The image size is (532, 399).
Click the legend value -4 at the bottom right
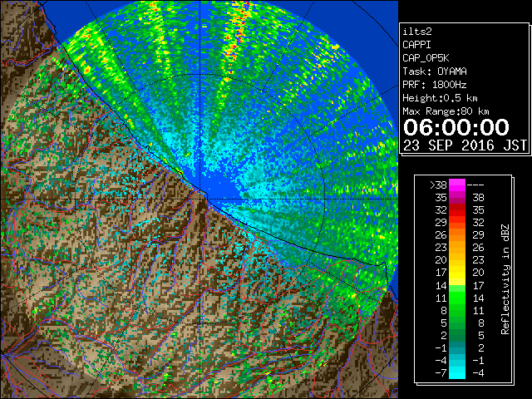[x=478, y=372]
